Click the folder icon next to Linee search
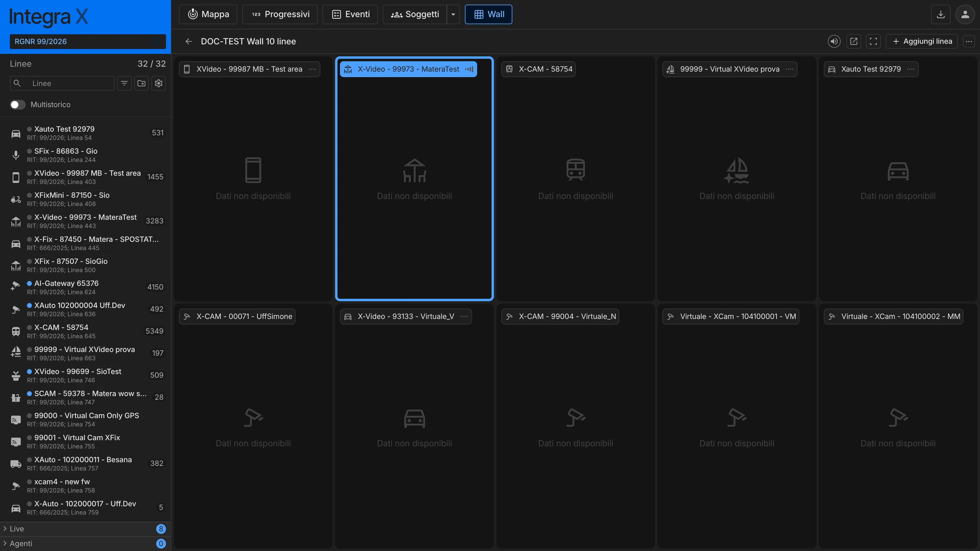Viewport: 980px width, 551px height. 141,83
